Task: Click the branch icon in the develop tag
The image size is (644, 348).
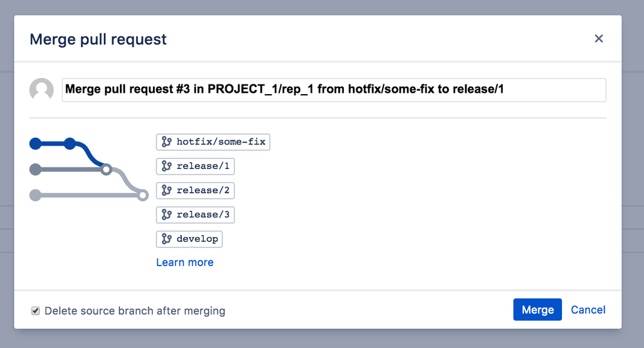Action: click(x=166, y=239)
